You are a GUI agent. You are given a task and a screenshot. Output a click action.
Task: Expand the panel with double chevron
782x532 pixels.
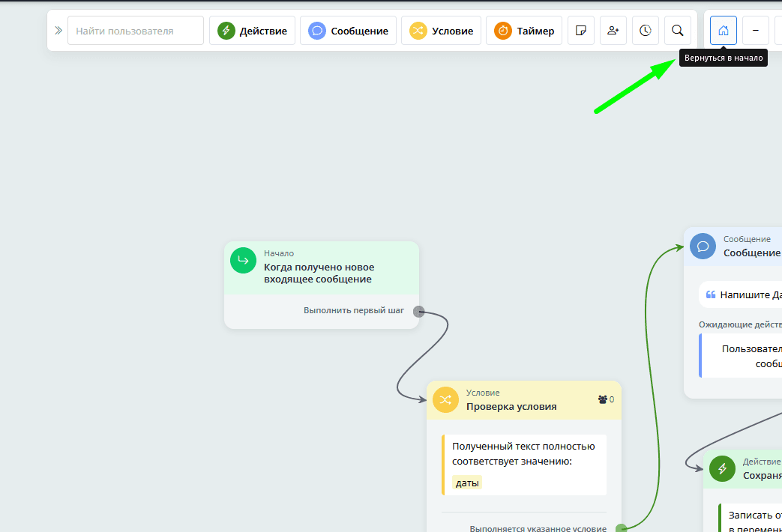pos(58,31)
